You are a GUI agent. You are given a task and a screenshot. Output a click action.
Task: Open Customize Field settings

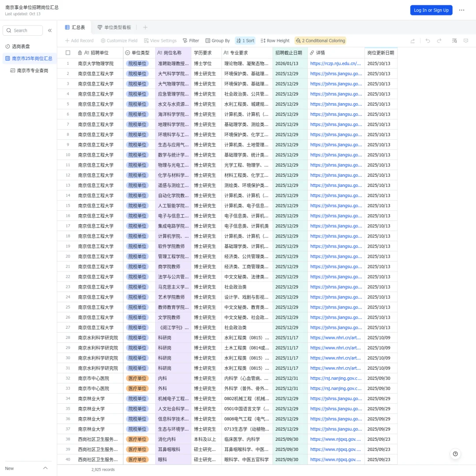pos(119,41)
